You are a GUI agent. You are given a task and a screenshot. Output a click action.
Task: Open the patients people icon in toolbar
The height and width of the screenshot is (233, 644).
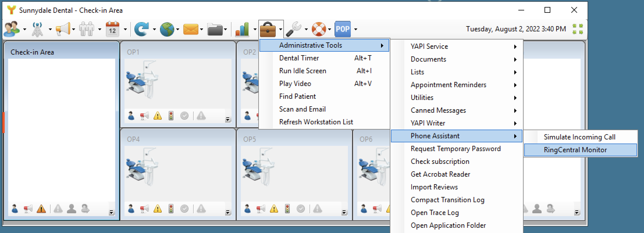pyautogui.click(x=12, y=29)
